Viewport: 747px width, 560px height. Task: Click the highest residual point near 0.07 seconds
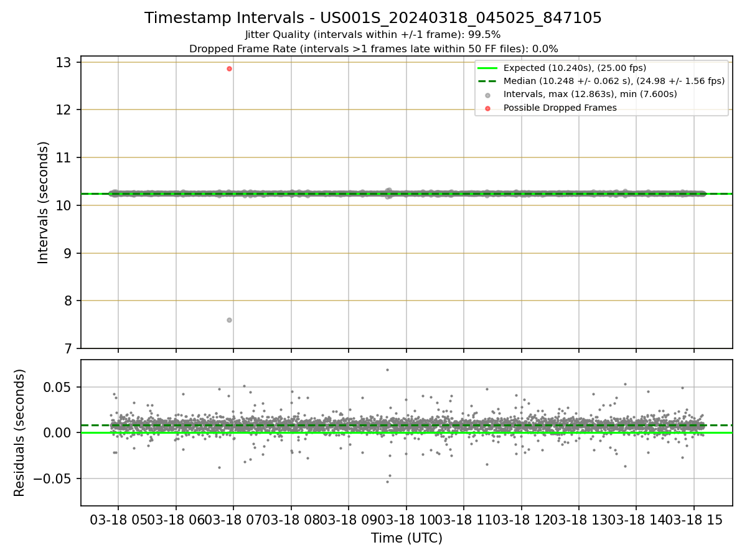pyautogui.click(x=387, y=370)
